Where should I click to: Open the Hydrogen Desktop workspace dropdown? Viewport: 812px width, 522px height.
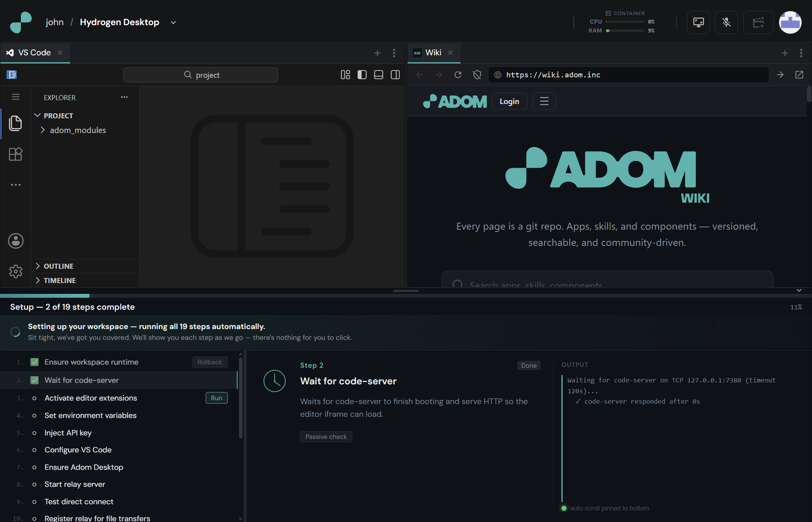pos(173,22)
